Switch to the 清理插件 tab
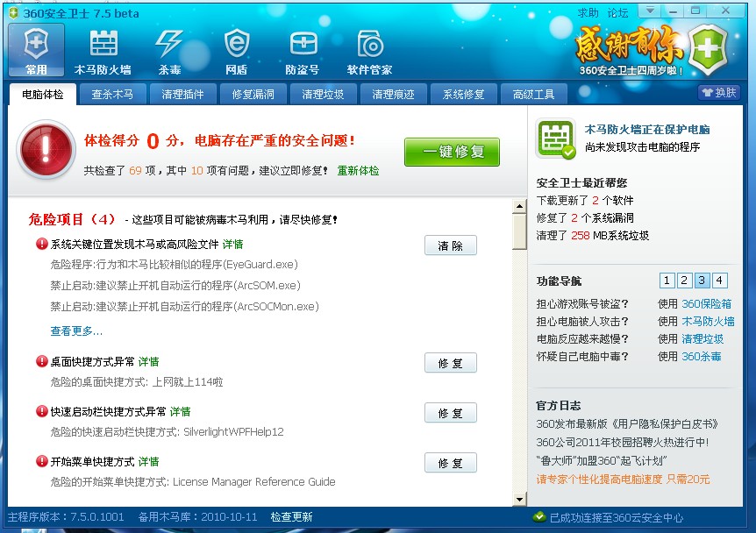The width and height of the screenshot is (756, 533). [182, 95]
